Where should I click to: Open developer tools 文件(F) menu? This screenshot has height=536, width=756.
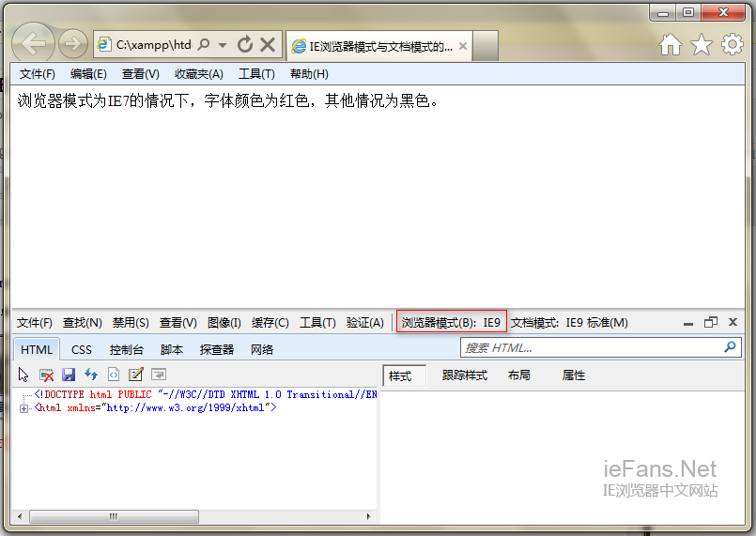click(x=34, y=323)
